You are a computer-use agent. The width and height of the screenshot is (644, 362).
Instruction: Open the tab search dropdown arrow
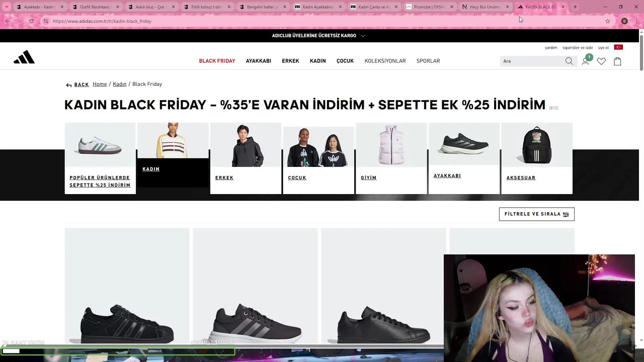pos(7,7)
